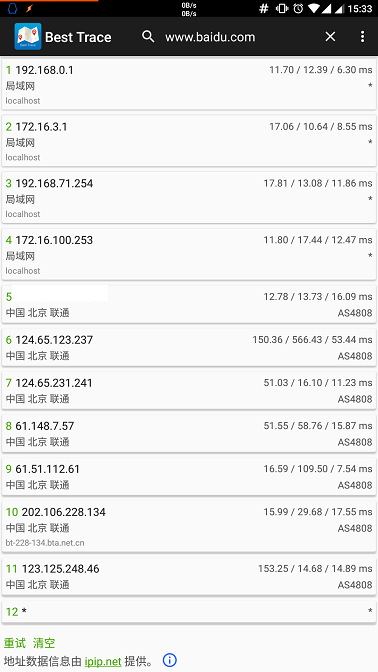Screen dimensions: 378x672
Task: Tap the Best Trace app logo
Action: 28,36
